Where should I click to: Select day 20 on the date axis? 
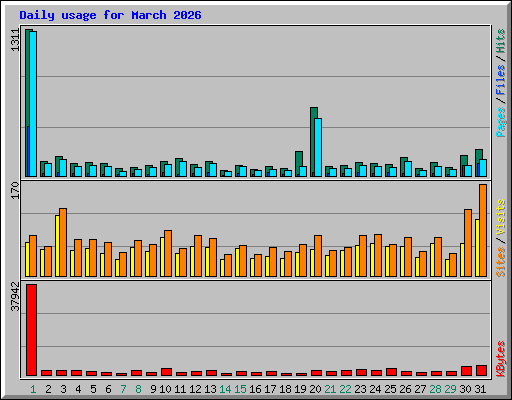coord(315,389)
